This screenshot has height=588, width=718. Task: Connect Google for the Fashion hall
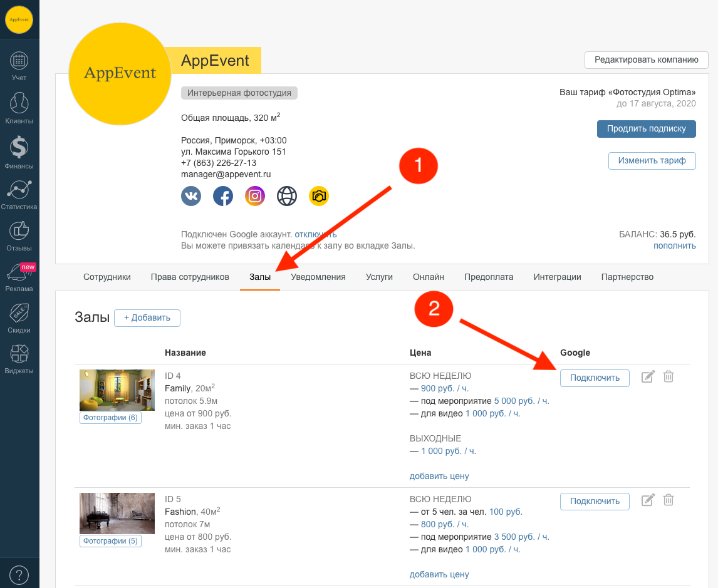tap(595, 502)
